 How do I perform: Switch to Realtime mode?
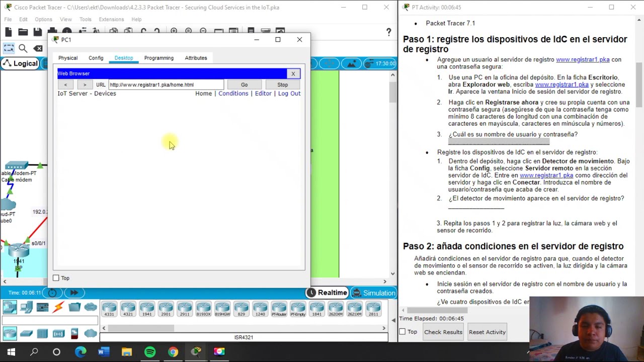tap(327, 293)
